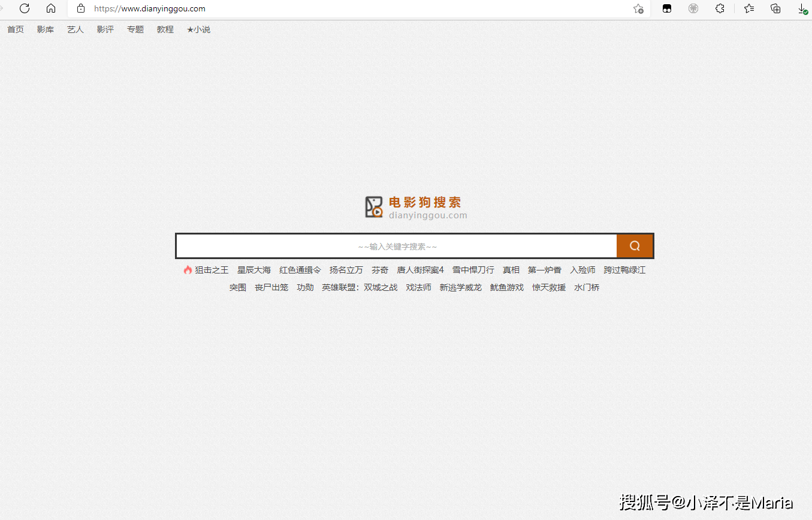Screen dimensions: 812x520
Task: Select the 影库 navigation item
Action: pyautogui.click(x=45, y=29)
